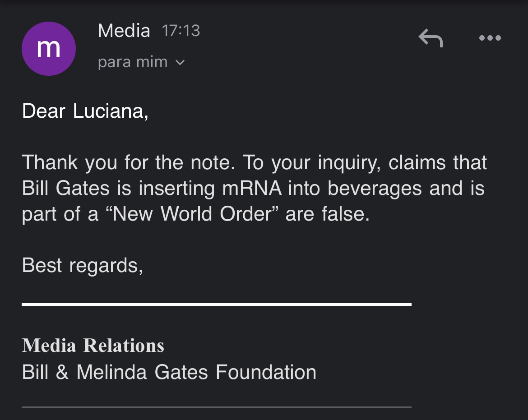Image resolution: width=528 pixels, height=420 pixels.
Task: Click the 17:13 timestamp
Action: pyautogui.click(x=181, y=31)
